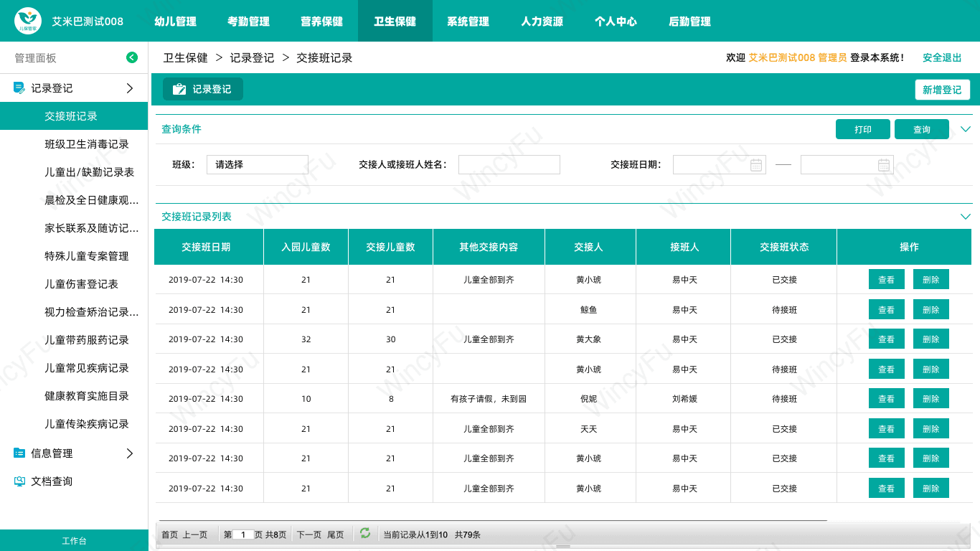Open the 人力资源 top menu

[x=542, y=21]
